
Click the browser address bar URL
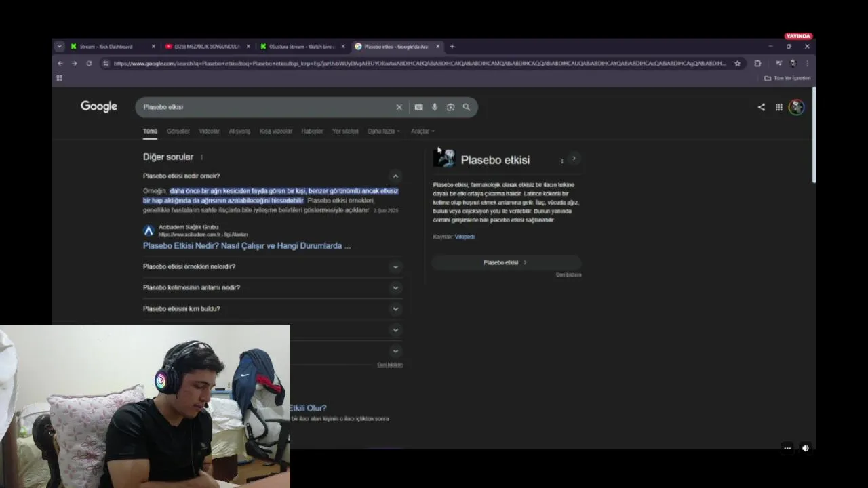(x=419, y=63)
